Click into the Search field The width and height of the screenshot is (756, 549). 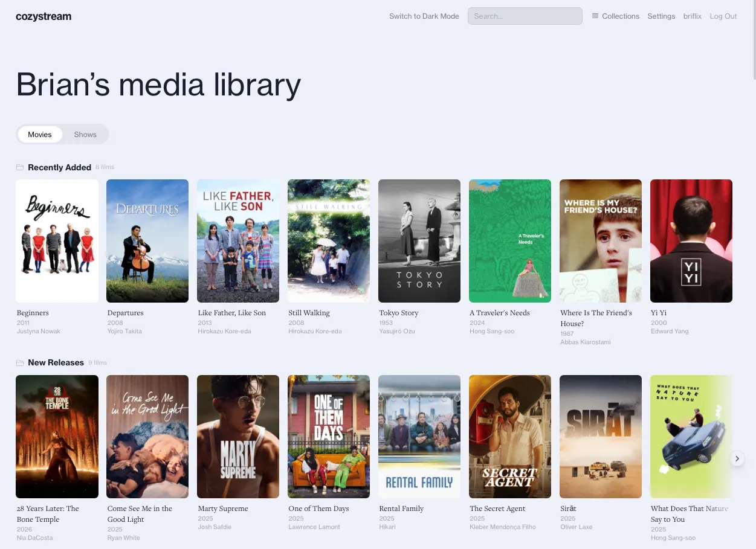pos(525,16)
